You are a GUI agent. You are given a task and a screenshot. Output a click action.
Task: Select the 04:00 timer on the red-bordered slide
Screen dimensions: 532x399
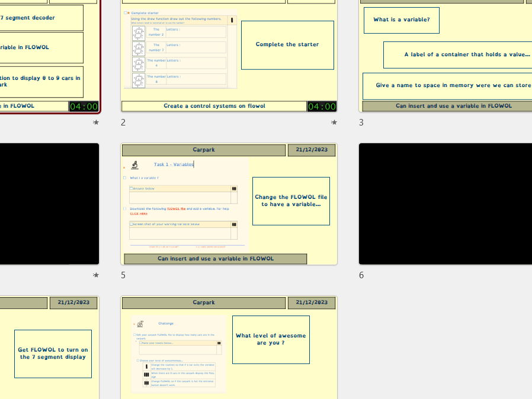point(84,107)
